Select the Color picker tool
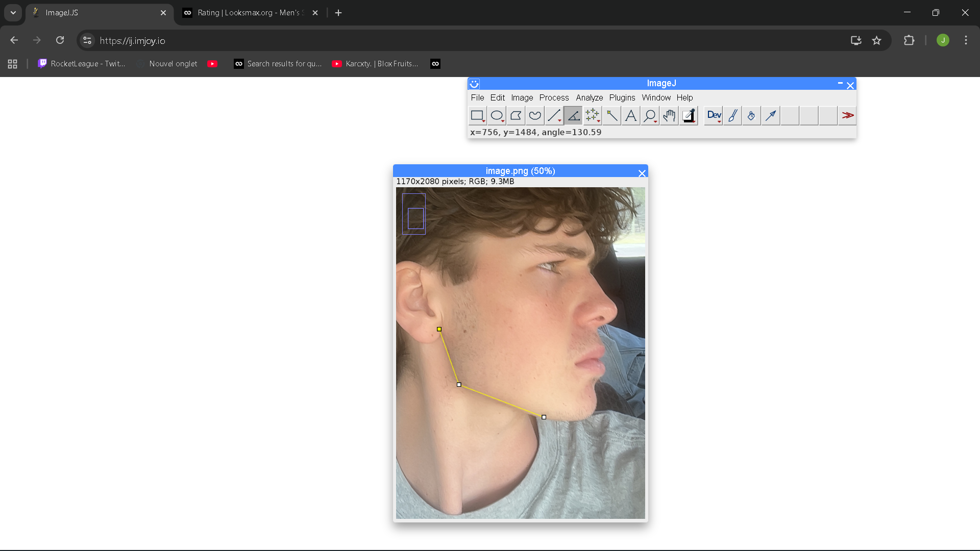980x551 pixels. pos(688,116)
